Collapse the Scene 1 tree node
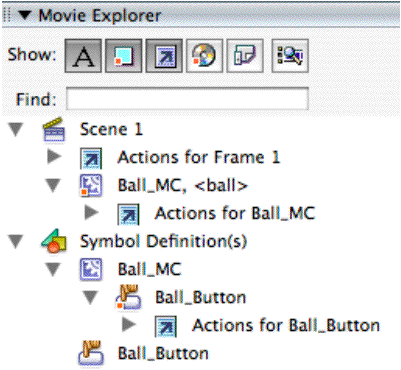 16,130
